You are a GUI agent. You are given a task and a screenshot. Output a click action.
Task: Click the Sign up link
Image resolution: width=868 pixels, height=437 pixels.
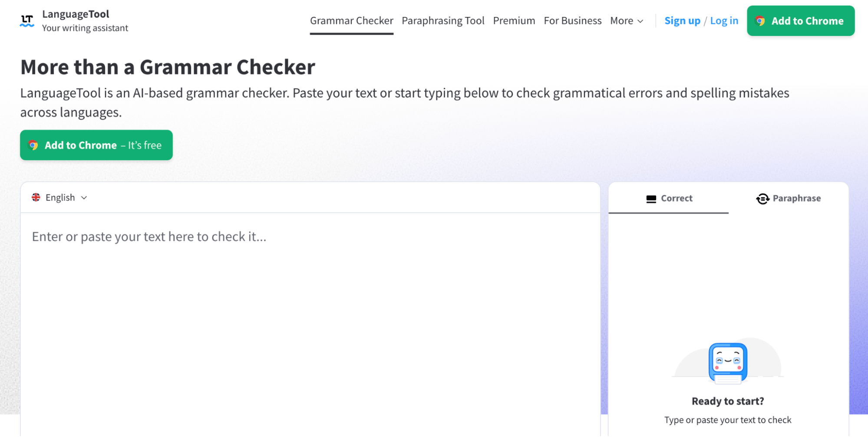tap(682, 21)
